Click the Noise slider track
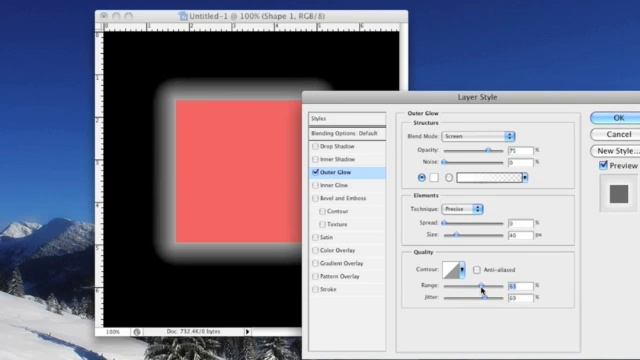This screenshot has height=360, width=640. pyautogui.click(x=473, y=162)
